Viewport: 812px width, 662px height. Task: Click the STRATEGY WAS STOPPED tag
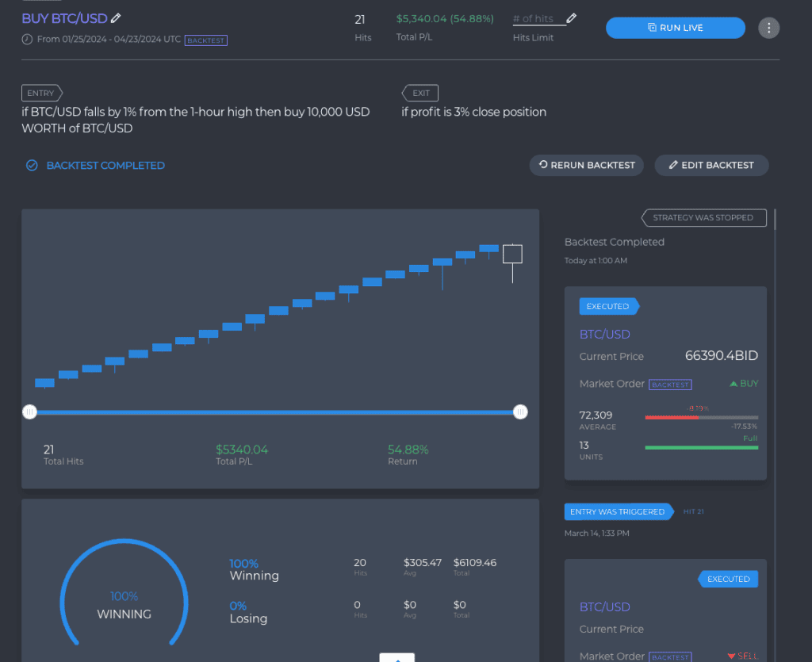704,218
